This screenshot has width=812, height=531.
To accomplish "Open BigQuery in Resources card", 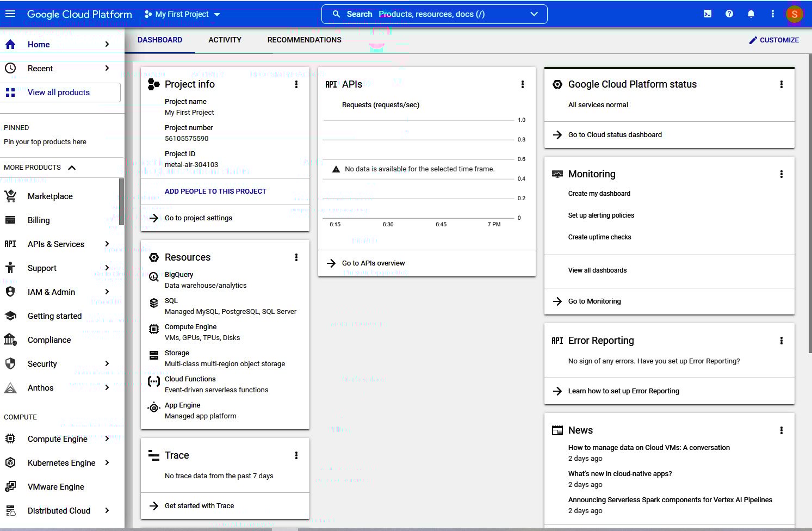I will pyautogui.click(x=179, y=275).
